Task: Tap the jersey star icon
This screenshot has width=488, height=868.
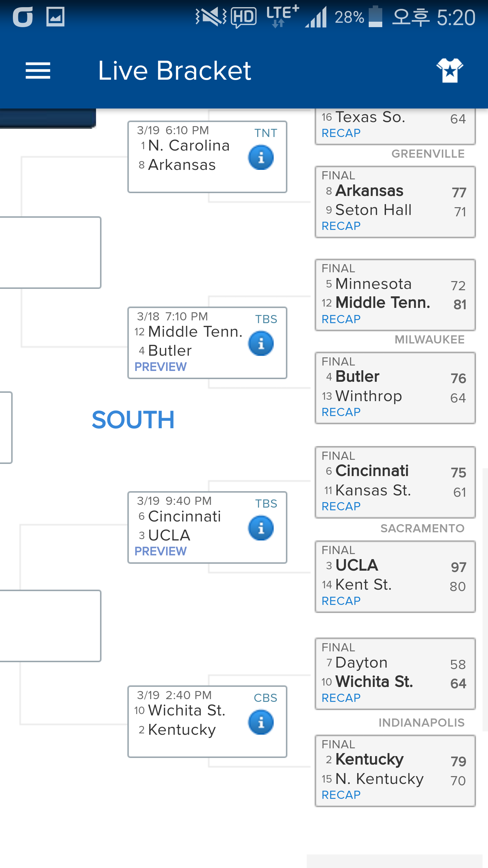Action: tap(450, 70)
